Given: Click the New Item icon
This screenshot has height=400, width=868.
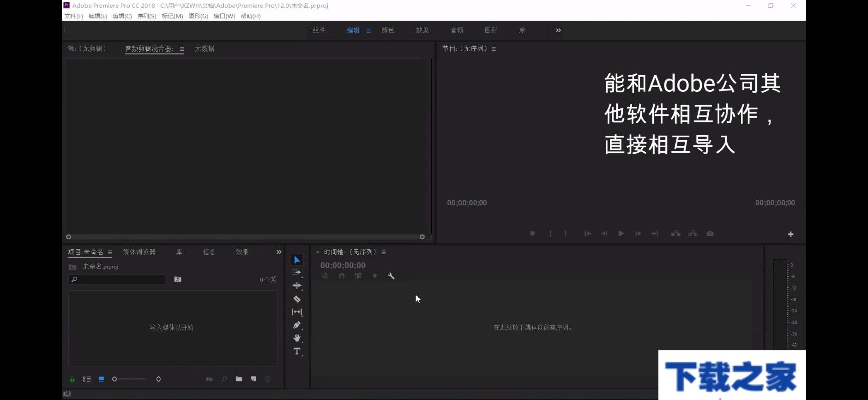Looking at the screenshot, I should 253,379.
